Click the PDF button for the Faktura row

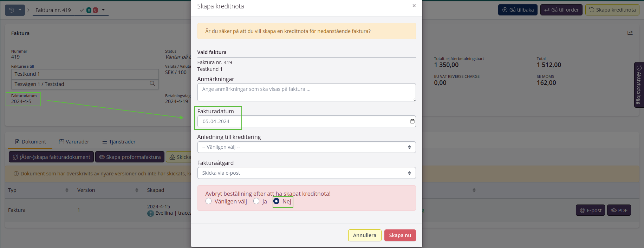click(x=619, y=210)
